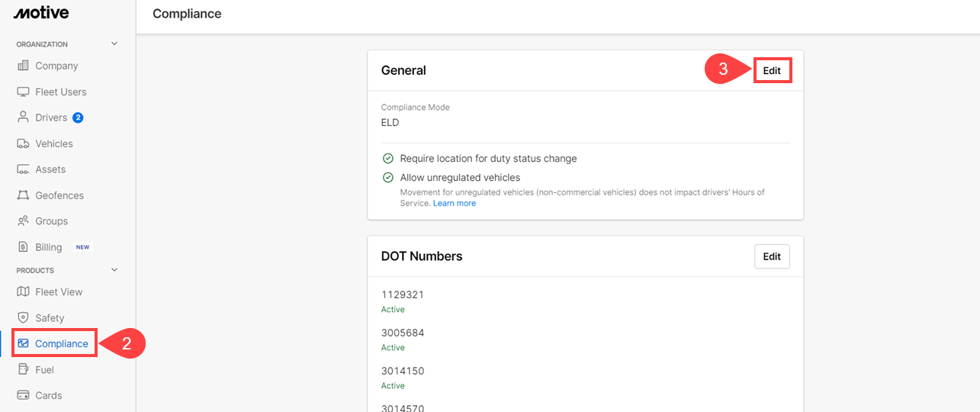
Task: Click the Fleet View map icon
Action: click(23, 291)
